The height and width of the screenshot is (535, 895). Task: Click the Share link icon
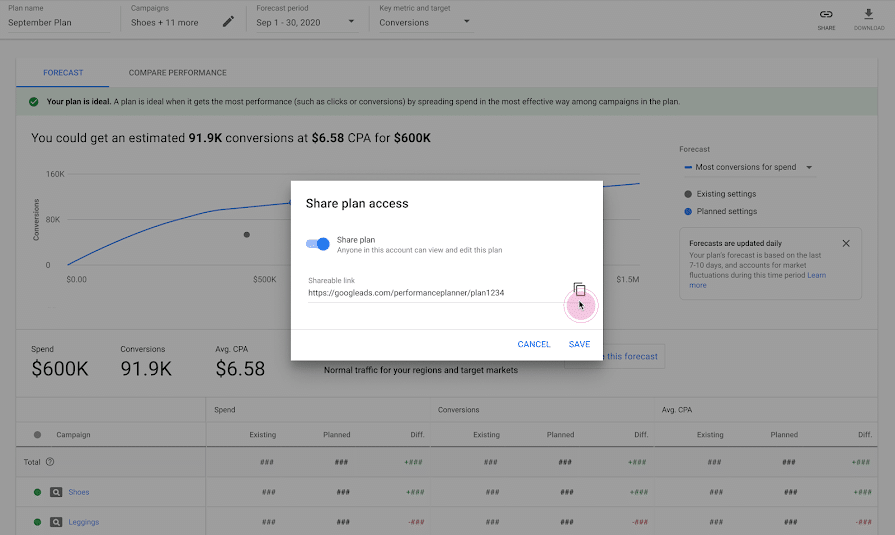point(826,15)
